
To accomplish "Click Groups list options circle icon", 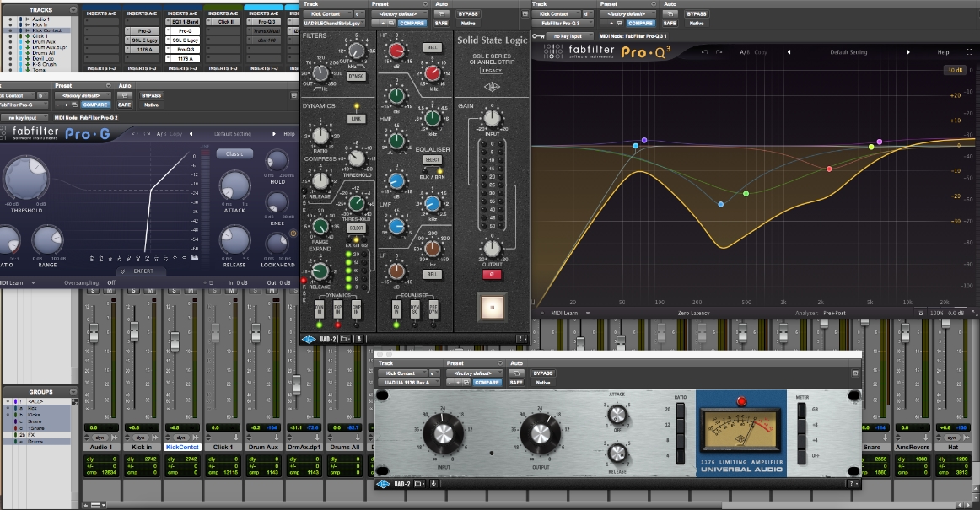I will click(73, 392).
